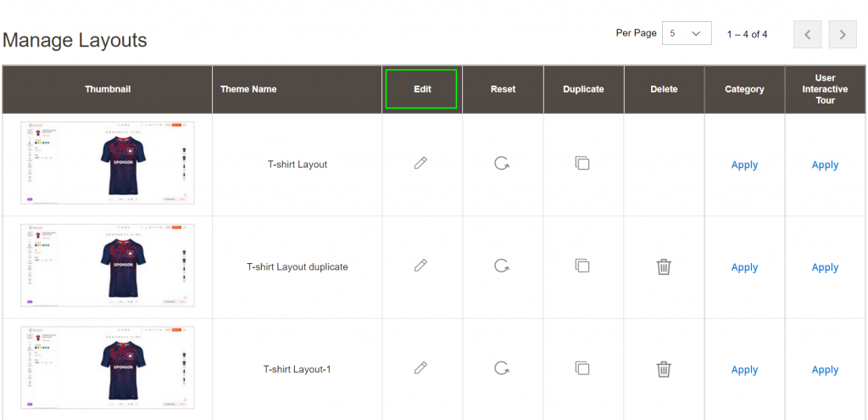The width and height of the screenshot is (868, 420).
Task: Click the edit pencil for T-shirt Layout-1
Action: pos(420,368)
